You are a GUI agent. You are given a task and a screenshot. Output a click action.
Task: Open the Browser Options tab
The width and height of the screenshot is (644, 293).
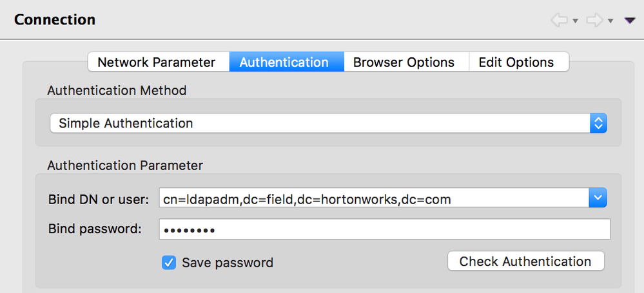tap(404, 62)
